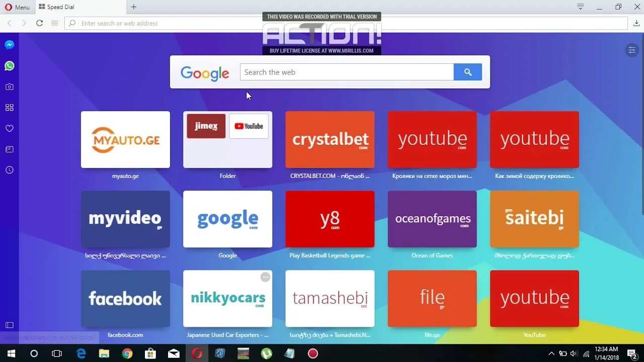Go back to previous page
644x362 pixels.
[9, 23]
